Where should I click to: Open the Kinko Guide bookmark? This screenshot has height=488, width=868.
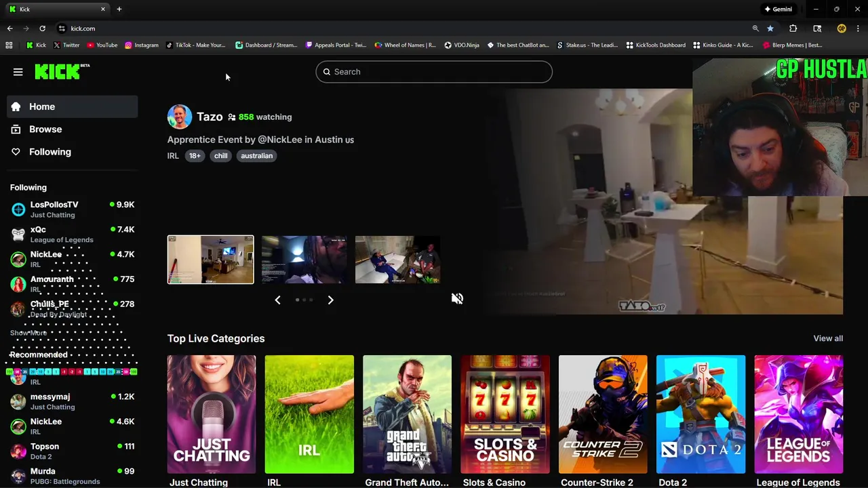coord(723,45)
